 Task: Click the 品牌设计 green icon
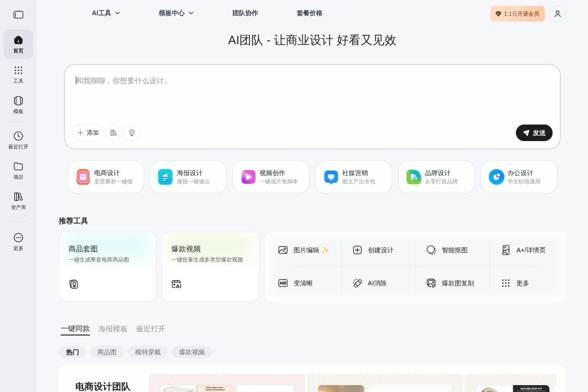414,177
